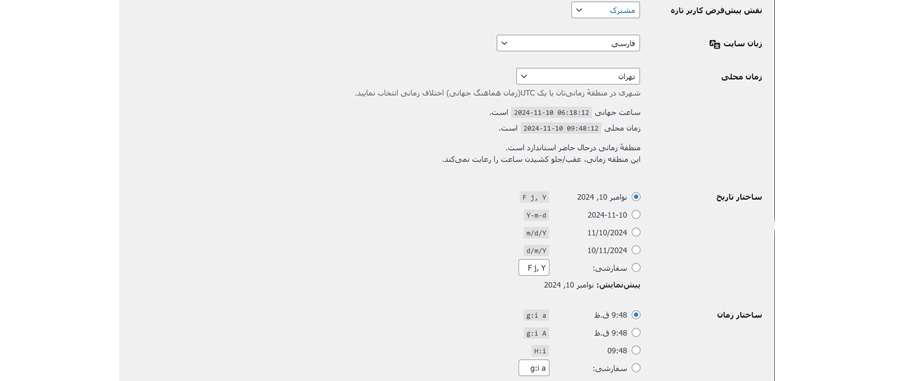900x381 pixels.
Task: Select date format 2024-11-10 radio
Action: click(636, 215)
